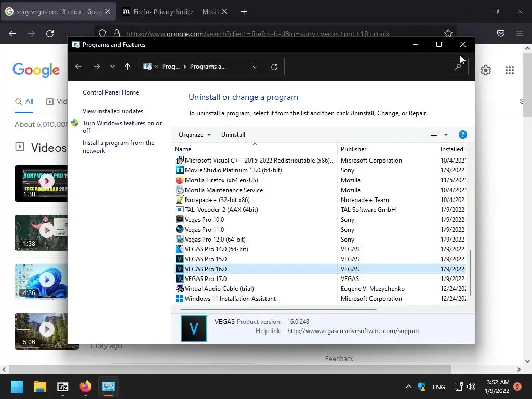Open the taskbar clock and date
The width and height of the screenshot is (532, 399).
point(497,387)
